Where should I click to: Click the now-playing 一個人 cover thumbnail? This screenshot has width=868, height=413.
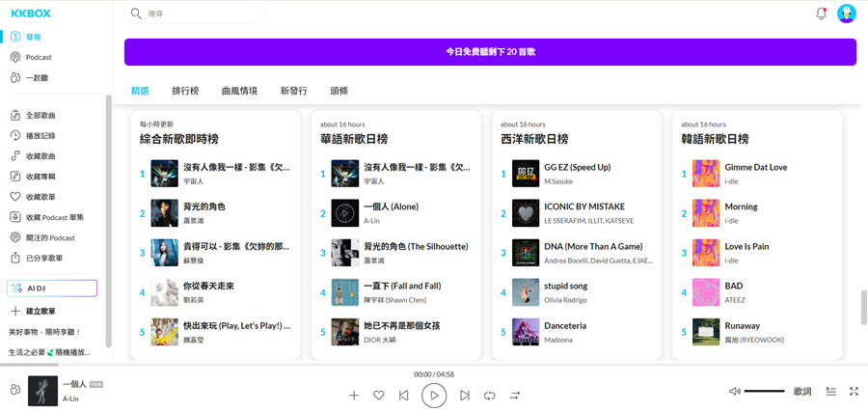[x=42, y=391]
